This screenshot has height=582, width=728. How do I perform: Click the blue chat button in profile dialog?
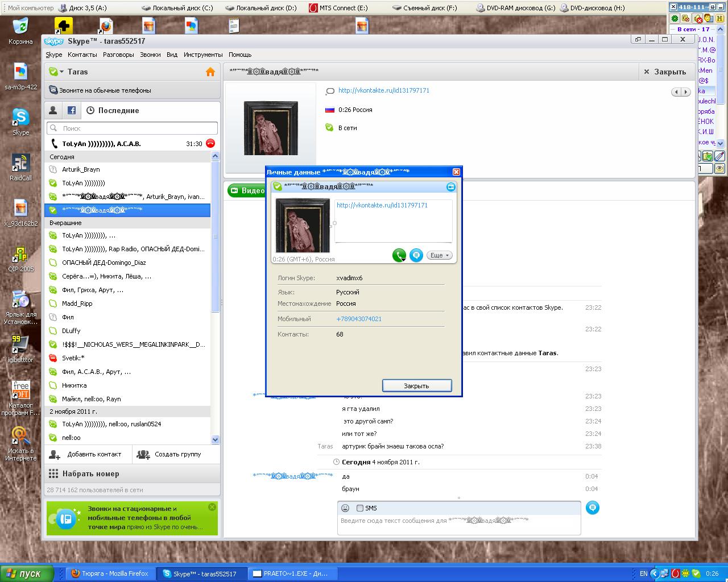(x=416, y=255)
